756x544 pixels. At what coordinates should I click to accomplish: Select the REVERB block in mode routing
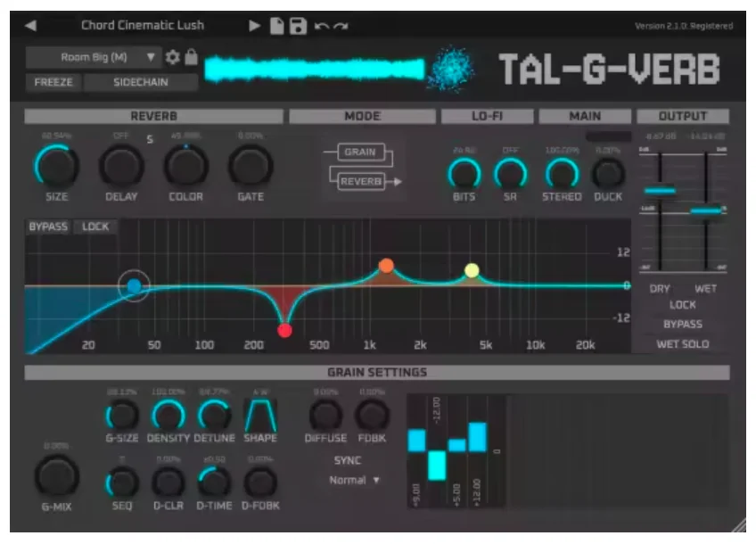tap(361, 181)
